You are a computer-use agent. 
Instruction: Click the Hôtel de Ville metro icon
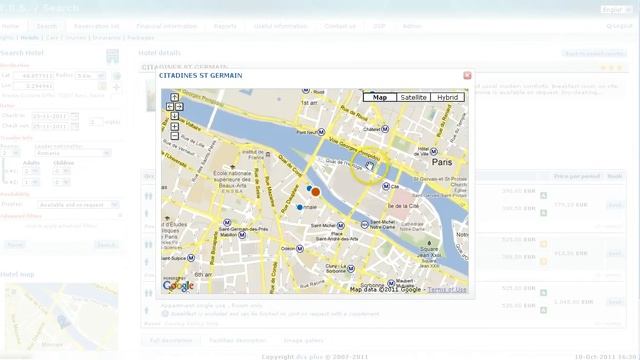click(x=434, y=151)
